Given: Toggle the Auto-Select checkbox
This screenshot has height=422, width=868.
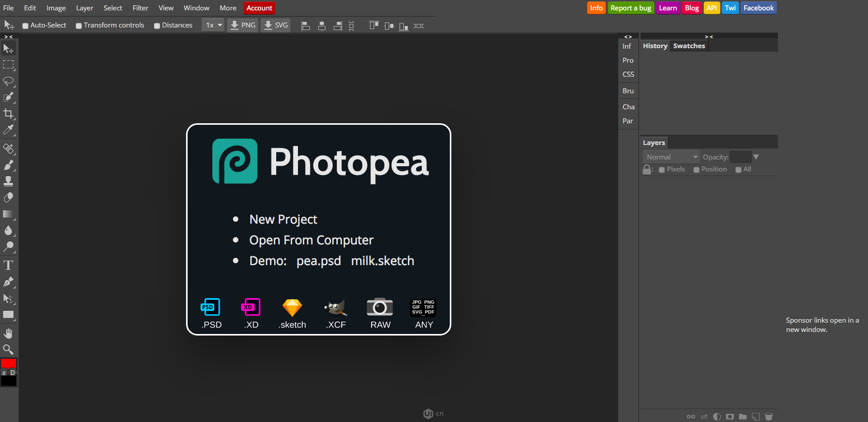Looking at the screenshot, I should [25, 25].
